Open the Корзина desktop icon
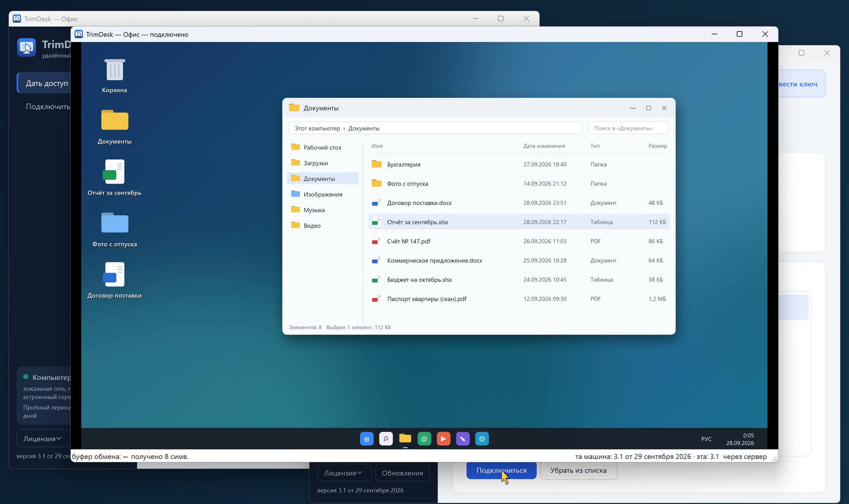Screen dimensions: 849x504 [115, 76]
